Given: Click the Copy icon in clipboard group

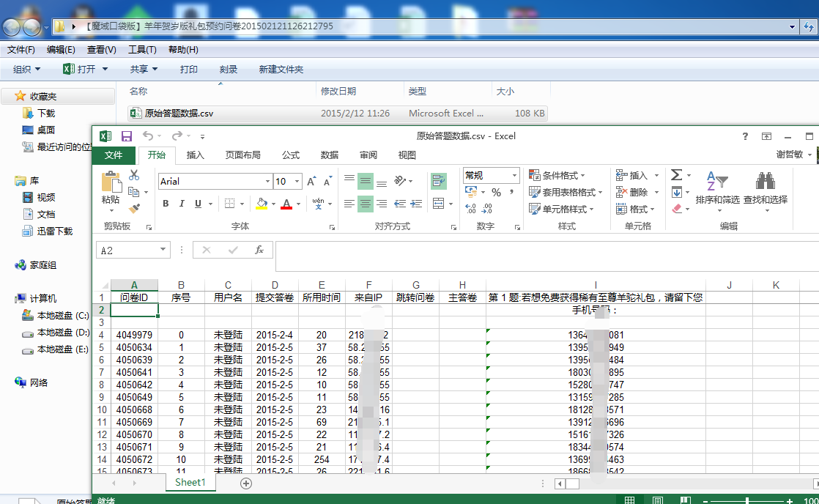Looking at the screenshot, I should click(x=134, y=192).
